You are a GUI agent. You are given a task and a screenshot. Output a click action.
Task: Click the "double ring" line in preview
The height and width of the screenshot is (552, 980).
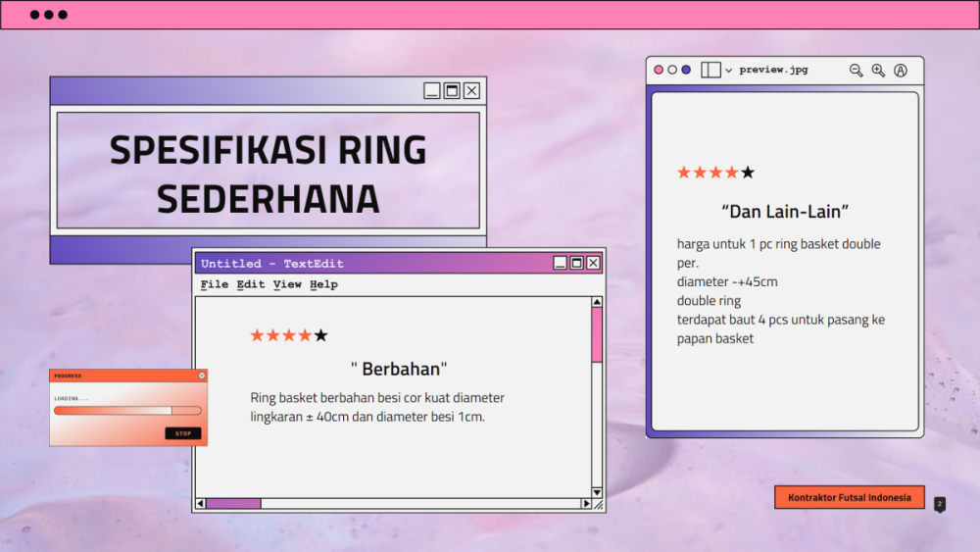pos(709,301)
